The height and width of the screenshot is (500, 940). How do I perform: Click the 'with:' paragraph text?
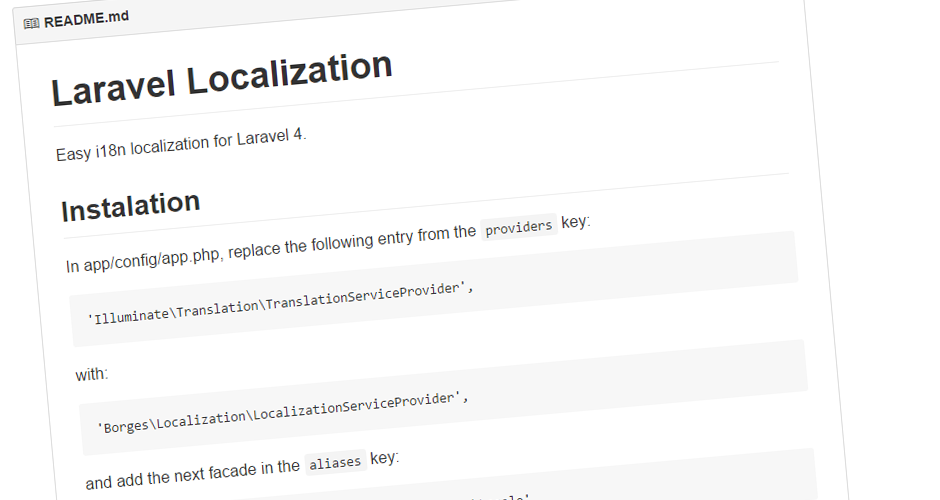(x=92, y=375)
